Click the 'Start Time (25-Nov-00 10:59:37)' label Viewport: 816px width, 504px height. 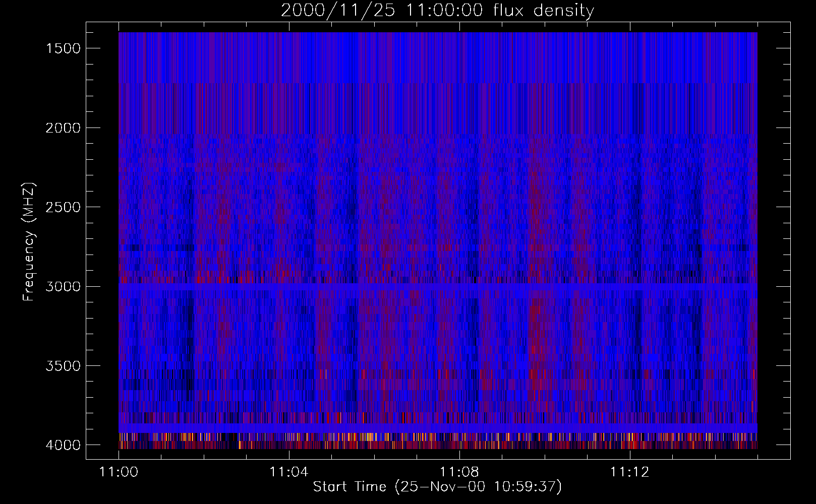click(437, 487)
